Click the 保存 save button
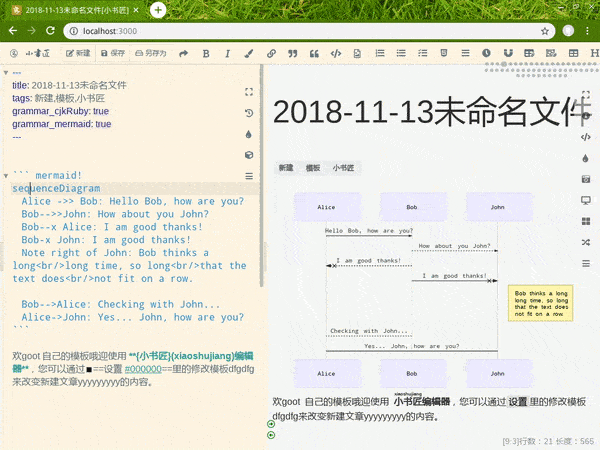Viewport: 600px width, 450px height. [113, 53]
